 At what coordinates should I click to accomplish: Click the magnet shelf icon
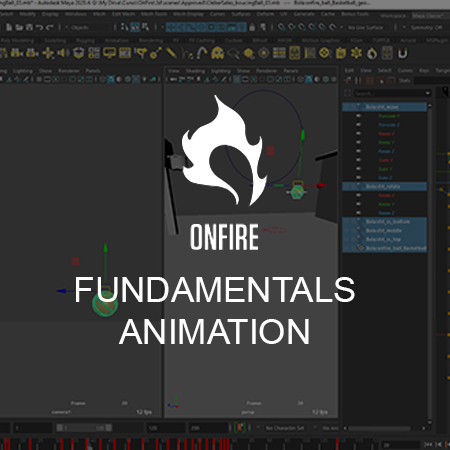[x=403, y=53]
